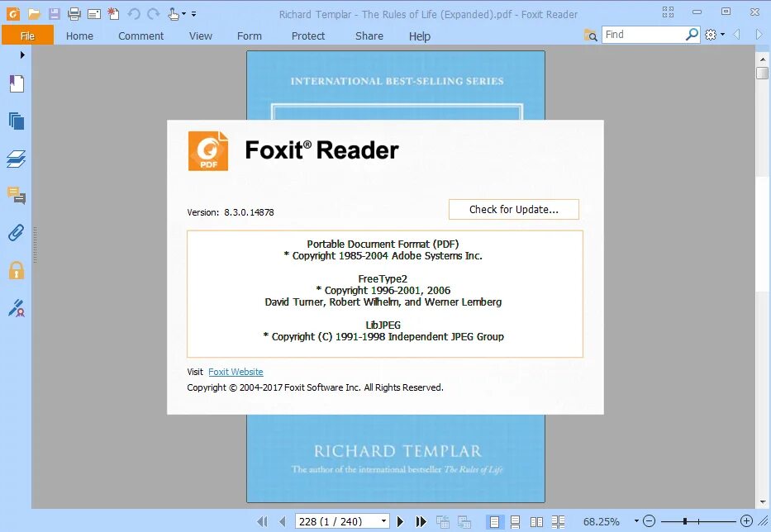Open the Digital Signatures panel icon
The height and width of the screenshot is (532, 771).
pos(17,308)
